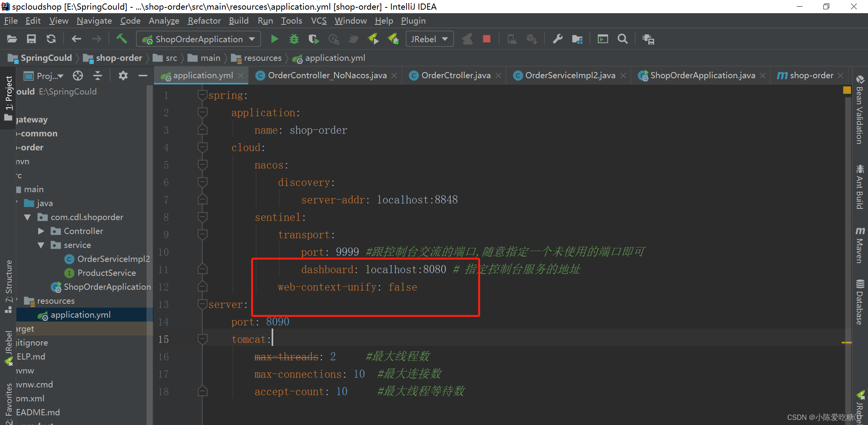Close the shop-order pom tab

(x=840, y=76)
